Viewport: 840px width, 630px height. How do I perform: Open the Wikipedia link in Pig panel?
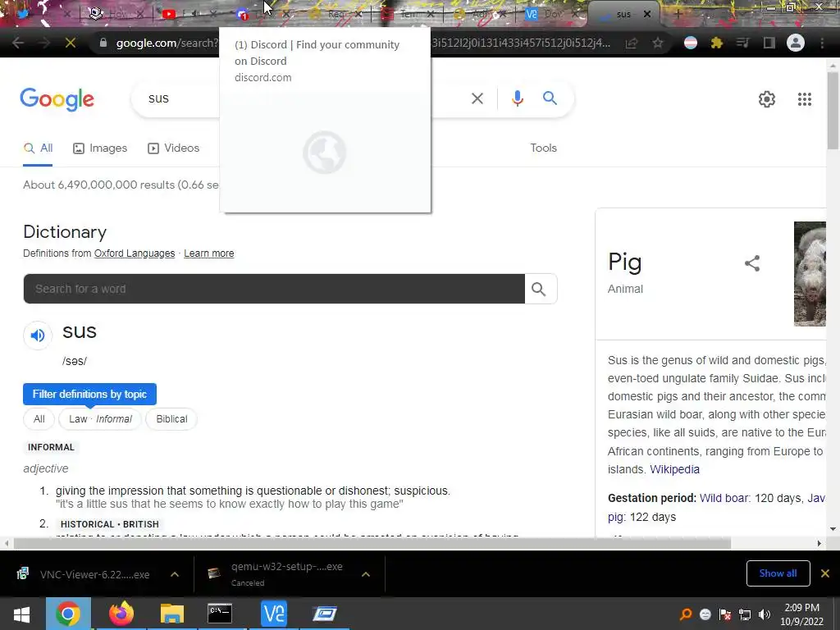point(674,469)
